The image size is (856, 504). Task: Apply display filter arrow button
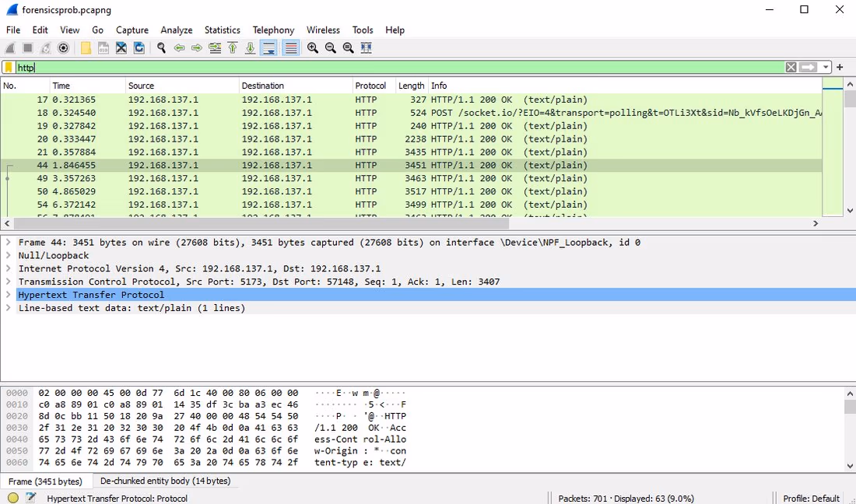(808, 67)
